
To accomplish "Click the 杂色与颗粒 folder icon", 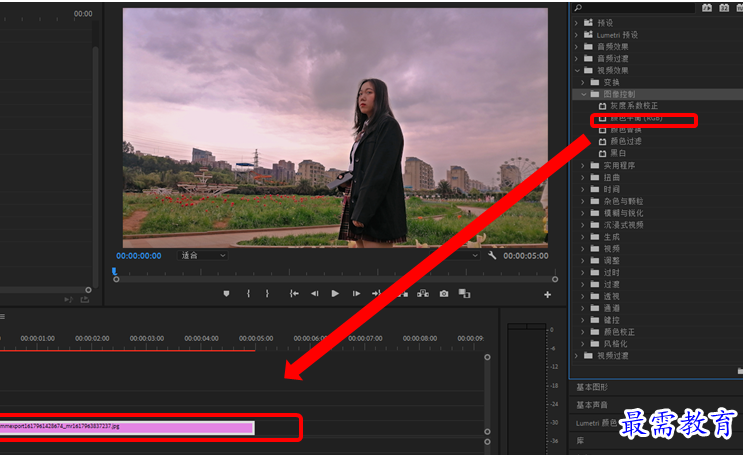I will coord(595,201).
